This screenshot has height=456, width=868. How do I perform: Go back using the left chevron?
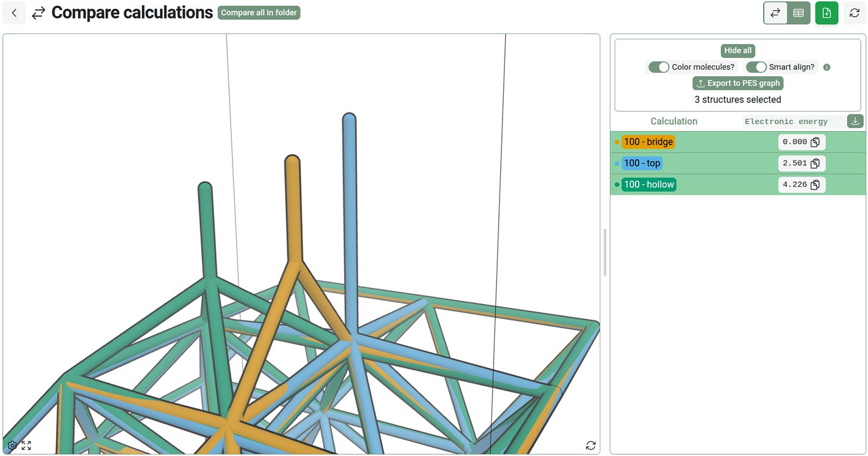[14, 13]
